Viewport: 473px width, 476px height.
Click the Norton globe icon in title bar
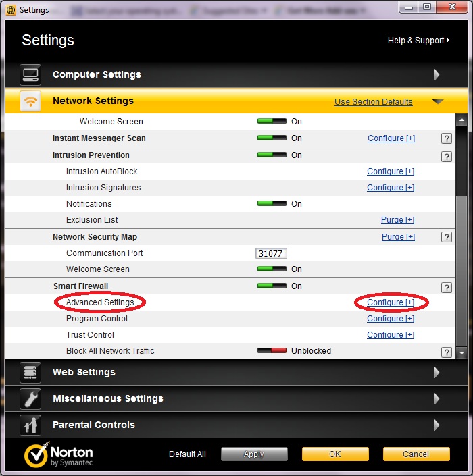tap(11, 10)
